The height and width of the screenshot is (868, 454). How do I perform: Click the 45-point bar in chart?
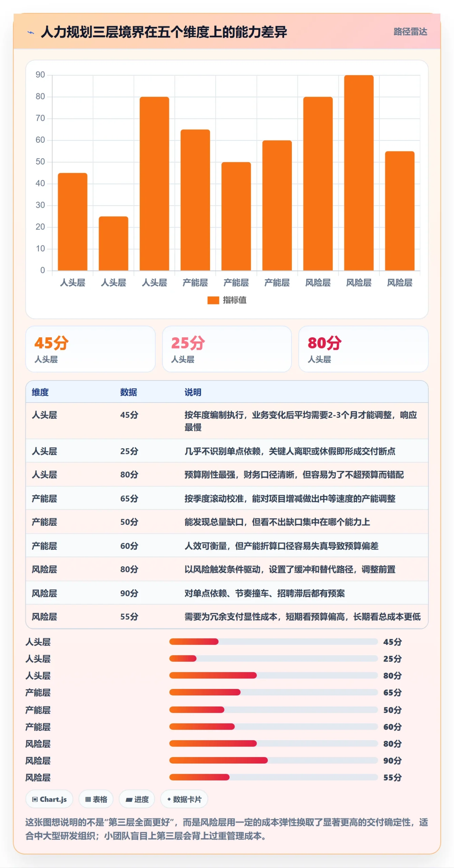pos(73,222)
